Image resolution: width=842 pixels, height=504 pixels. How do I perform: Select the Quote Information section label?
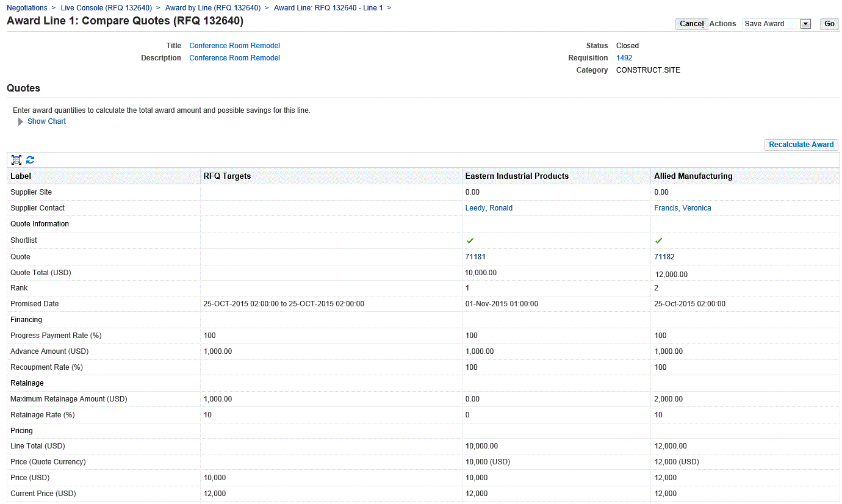pyautogui.click(x=40, y=224)
